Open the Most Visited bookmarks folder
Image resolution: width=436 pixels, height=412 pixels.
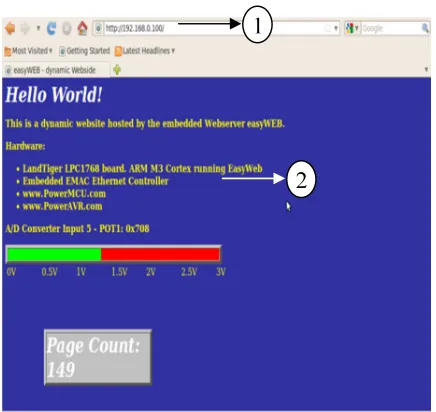pos(28,51)
